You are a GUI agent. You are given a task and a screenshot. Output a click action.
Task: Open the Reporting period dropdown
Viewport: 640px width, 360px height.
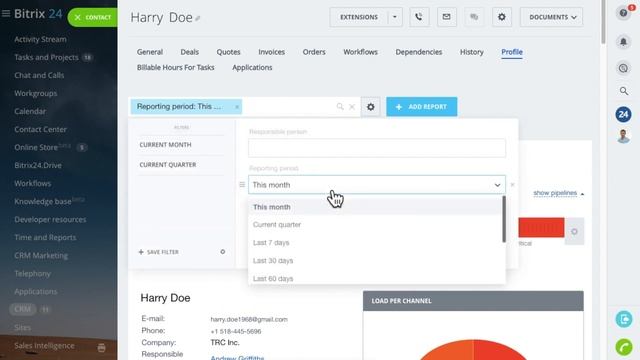coord(377,185)
